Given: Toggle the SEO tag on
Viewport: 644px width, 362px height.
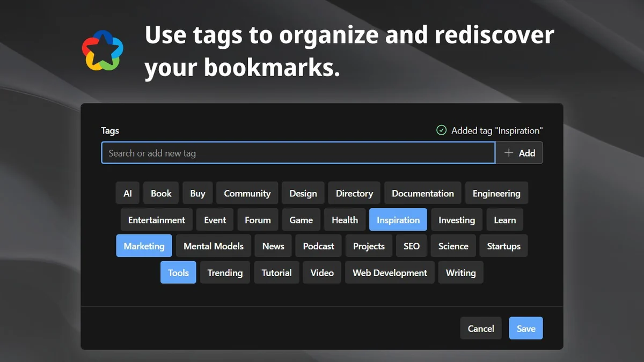Looking at the screenshot, I should 411,246.
